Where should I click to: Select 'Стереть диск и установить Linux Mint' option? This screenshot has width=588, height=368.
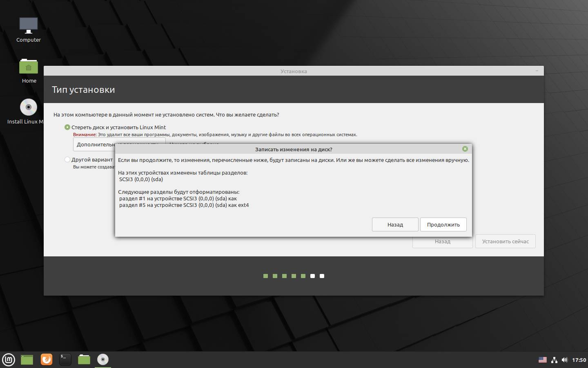point(67,127)
